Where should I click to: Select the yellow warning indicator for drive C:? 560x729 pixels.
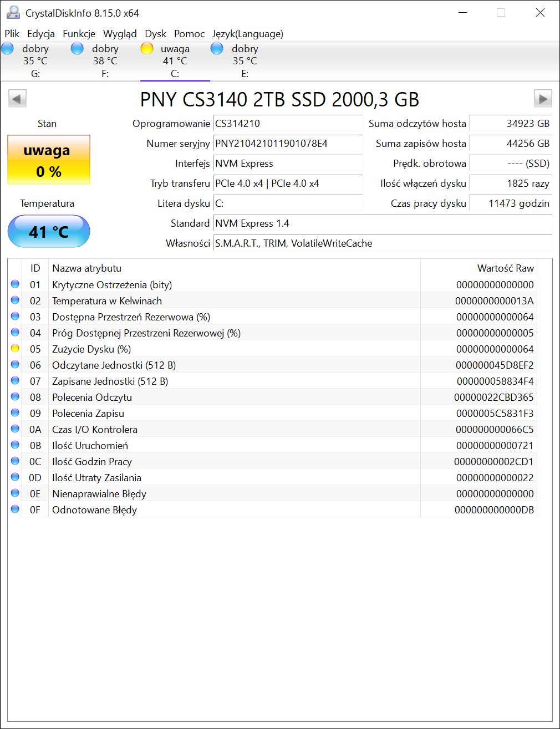[x=147, y=48]
